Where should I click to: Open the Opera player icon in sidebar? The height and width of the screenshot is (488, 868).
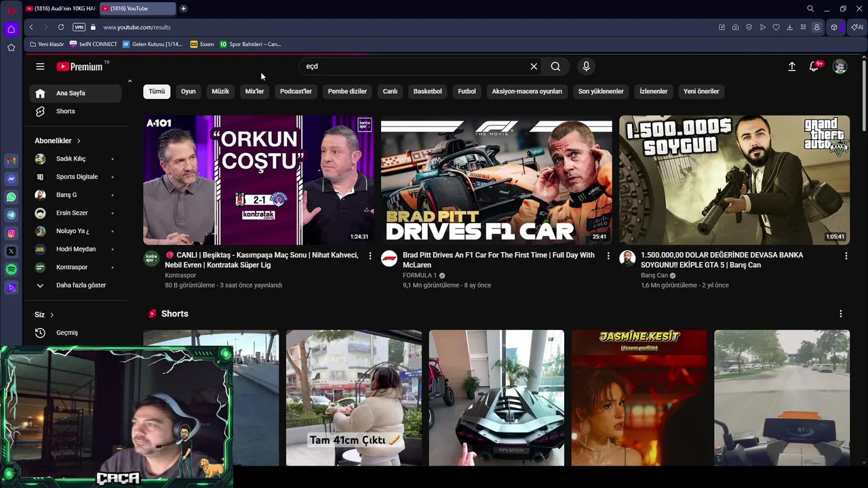click(x=11, y=287)
